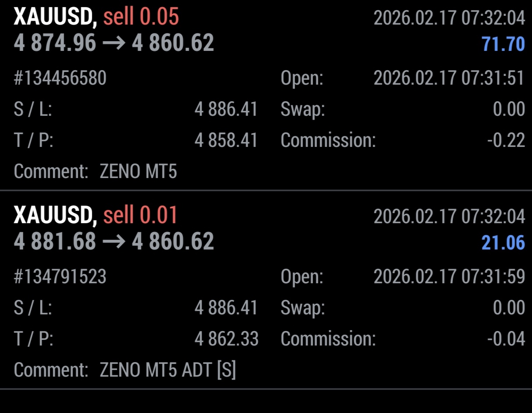Select the comment ZENO MT5 ADT [S]

[168, 370]
